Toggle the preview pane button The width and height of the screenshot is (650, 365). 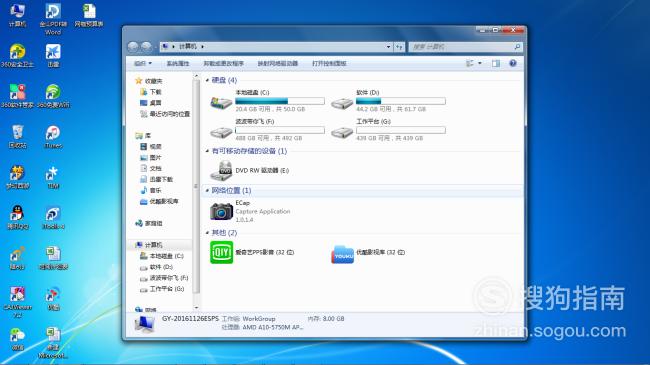pyautogui.click(x=496, y=63)
